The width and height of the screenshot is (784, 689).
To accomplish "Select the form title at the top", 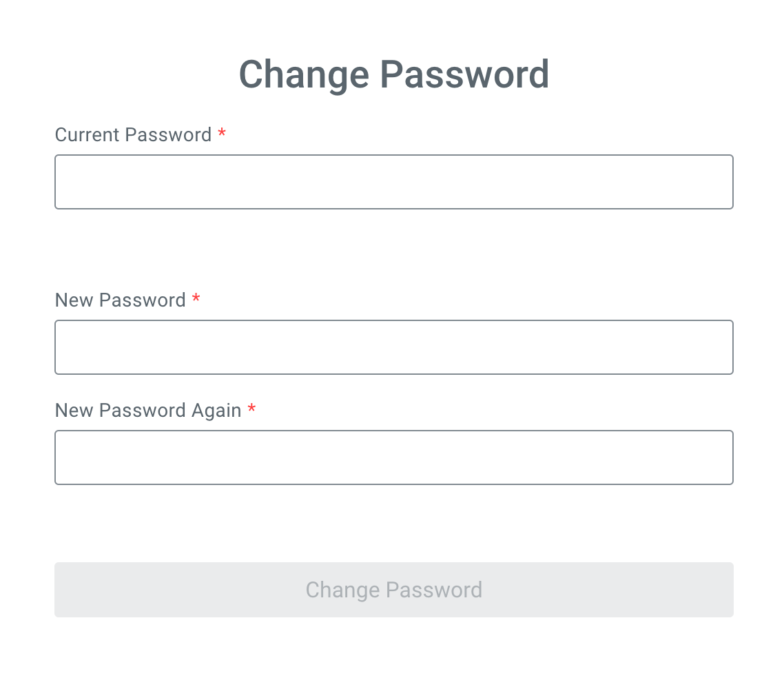I will click(393, 74).
